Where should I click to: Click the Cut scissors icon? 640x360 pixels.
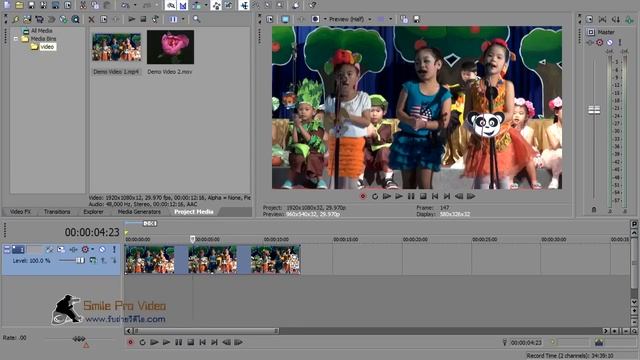(x=83, y=5)
